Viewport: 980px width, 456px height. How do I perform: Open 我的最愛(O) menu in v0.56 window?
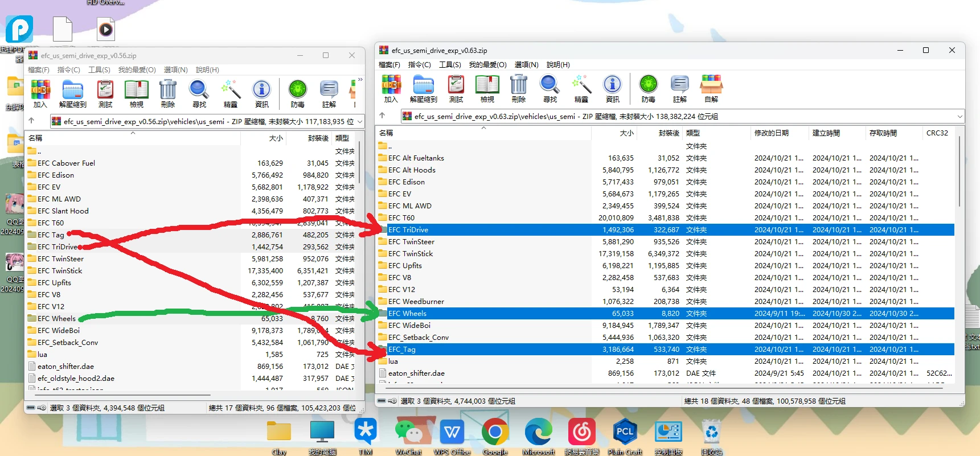point(137,70)
